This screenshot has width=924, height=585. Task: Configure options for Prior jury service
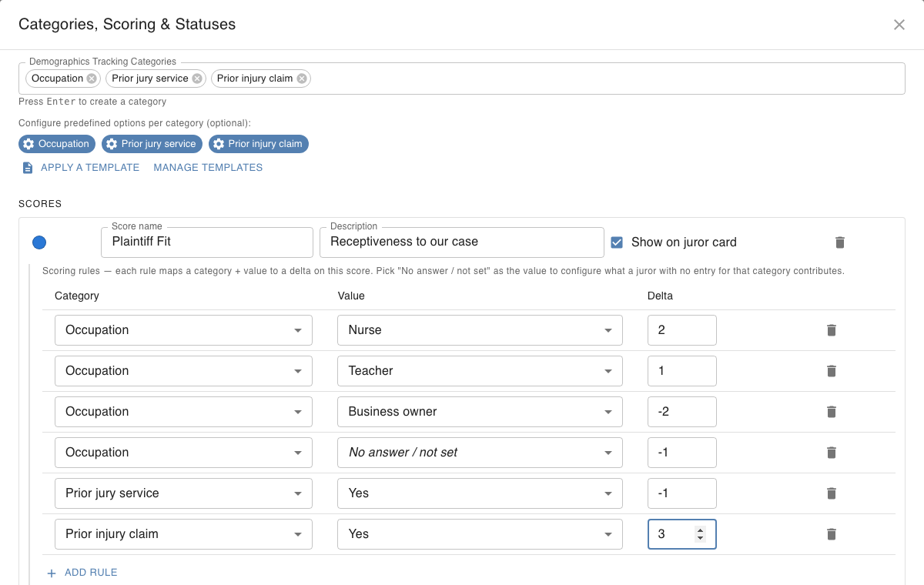[x=152, y=144]
